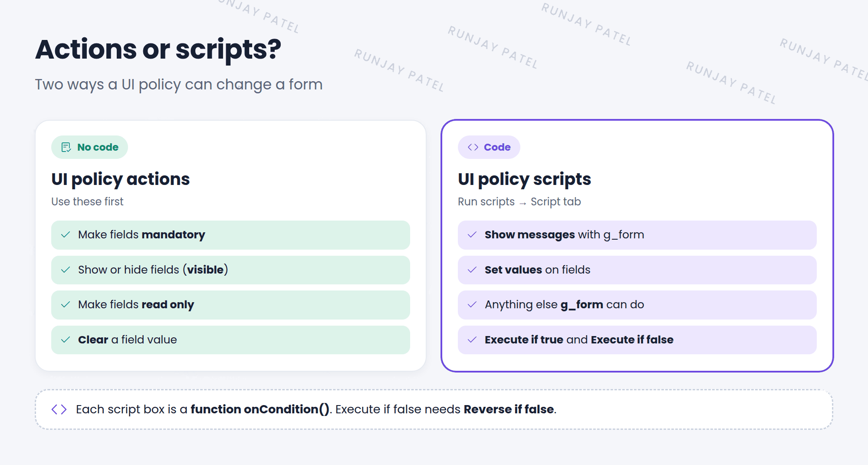Click the checkmark beside Show or hide fields

[66, 270]
